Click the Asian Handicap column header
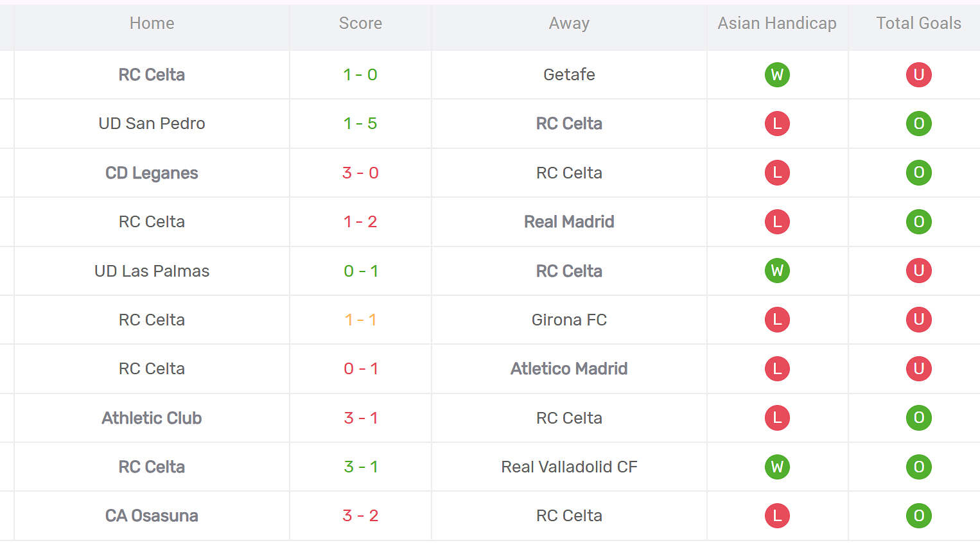 pos(777,24)
